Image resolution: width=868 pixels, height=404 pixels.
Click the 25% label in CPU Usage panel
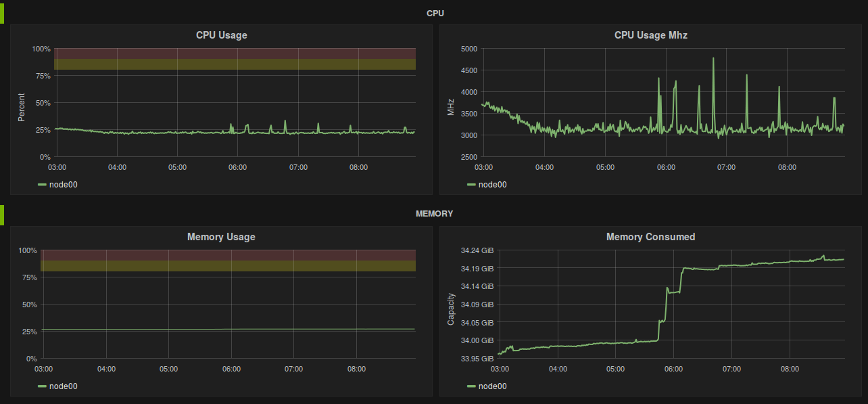tap(43, 130)
